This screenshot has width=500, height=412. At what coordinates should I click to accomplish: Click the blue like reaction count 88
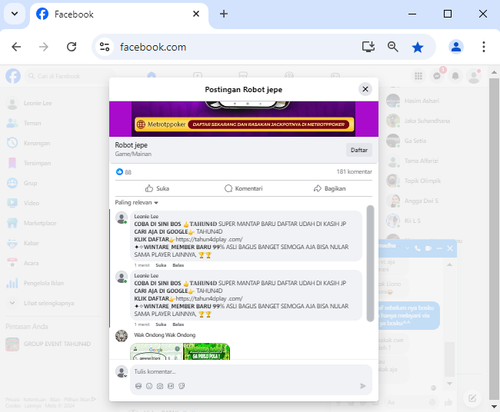(124, 172)
